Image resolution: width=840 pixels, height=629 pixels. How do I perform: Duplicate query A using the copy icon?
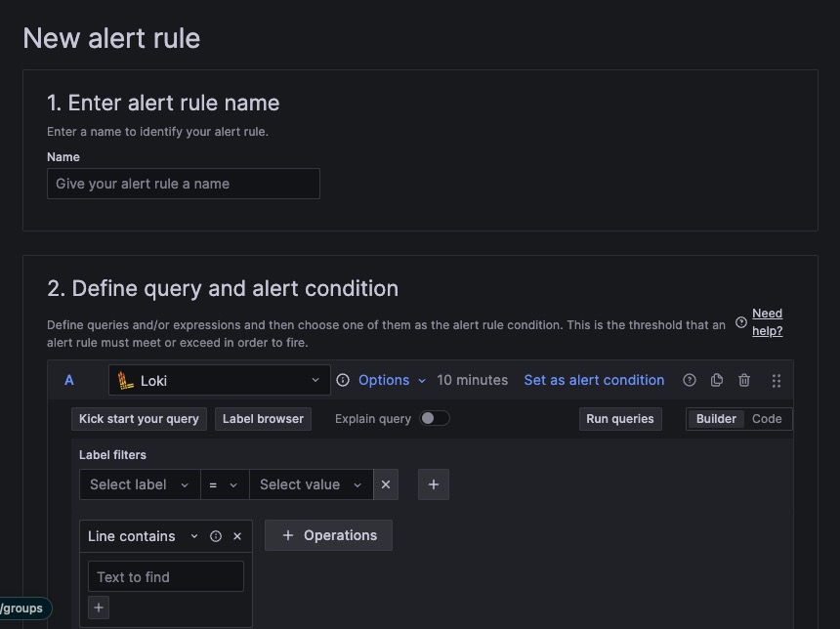tap(717, 380)
